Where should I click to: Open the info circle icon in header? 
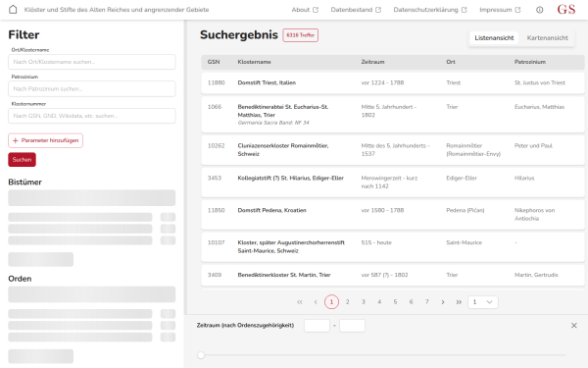[x=539, y=10]
